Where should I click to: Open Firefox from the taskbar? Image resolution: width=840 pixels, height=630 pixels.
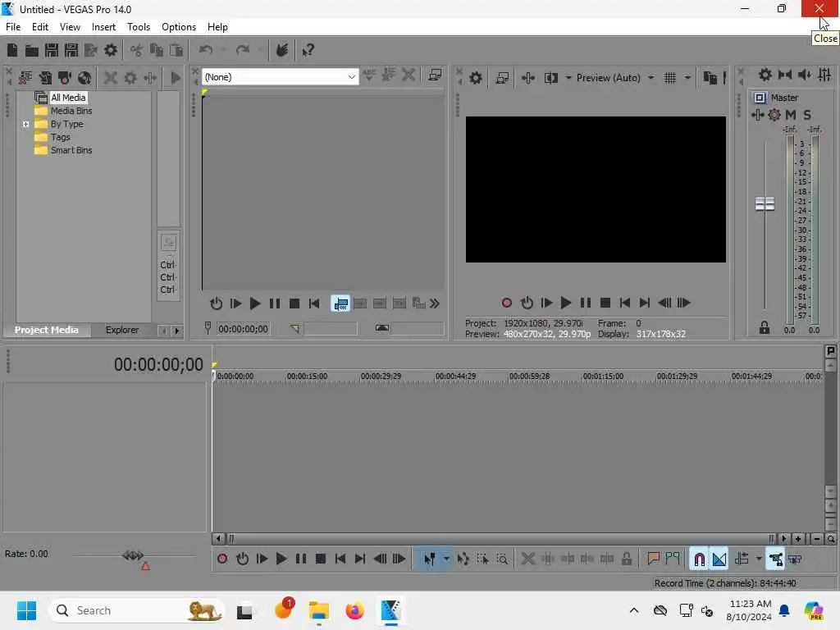point(354,610)
